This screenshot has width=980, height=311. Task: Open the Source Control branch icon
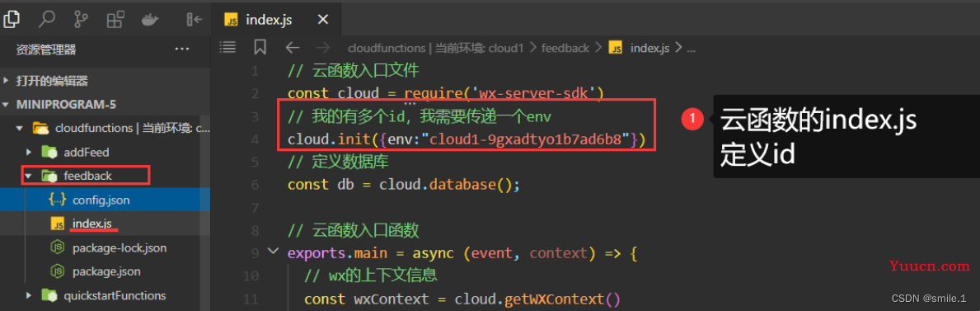[81, 20]
